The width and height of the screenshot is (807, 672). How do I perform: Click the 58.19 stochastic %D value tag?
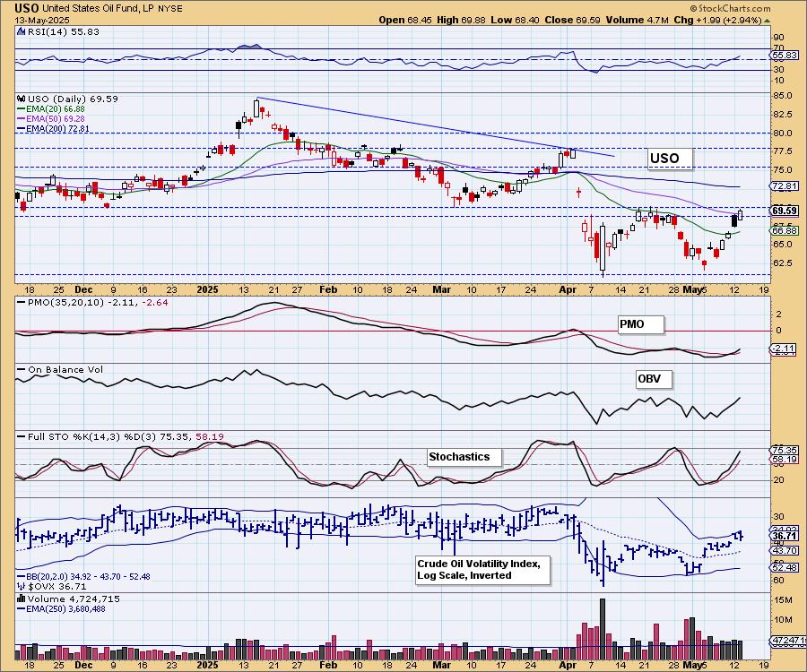(785, 460)
